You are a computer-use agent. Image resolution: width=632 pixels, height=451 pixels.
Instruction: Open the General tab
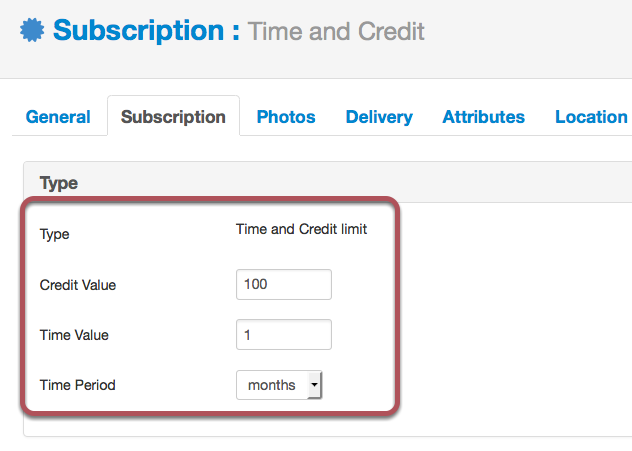(x=58, y=117)
